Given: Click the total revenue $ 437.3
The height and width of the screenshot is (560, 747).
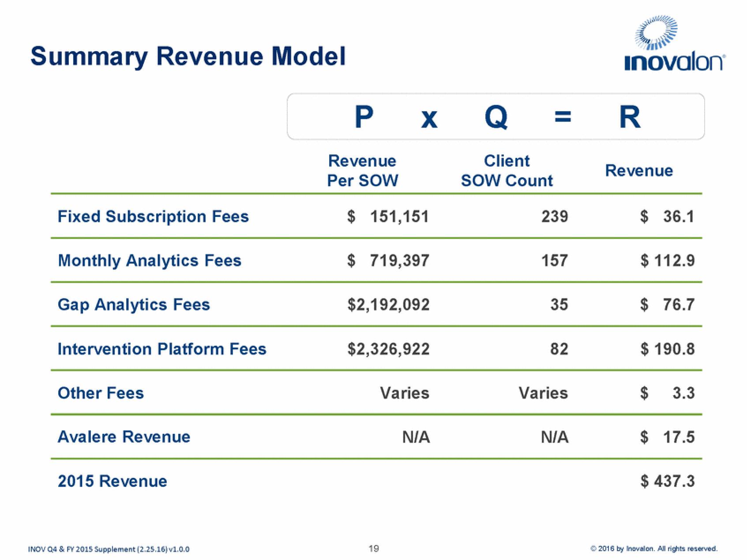Looking at the screenshot, I should 668,481.
